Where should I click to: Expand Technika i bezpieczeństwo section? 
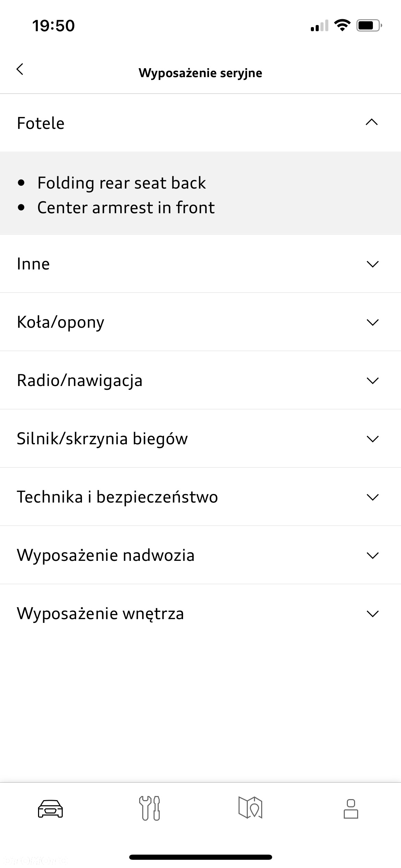(200, 497)
